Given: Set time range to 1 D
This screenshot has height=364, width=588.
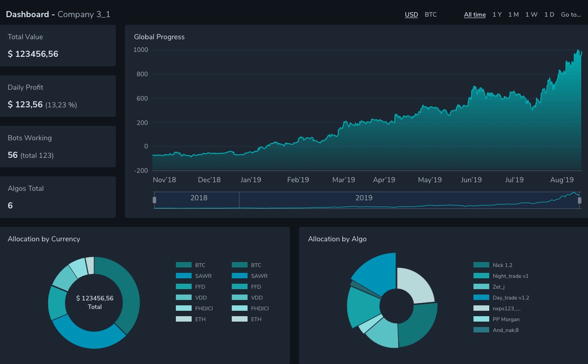Looking at the screenshot, I should [549, 14].
